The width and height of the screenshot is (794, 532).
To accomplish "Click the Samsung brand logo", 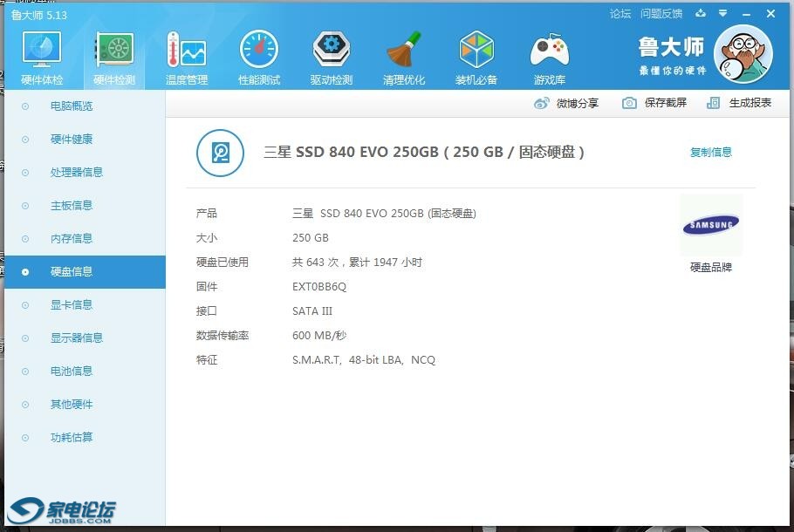I will pyautogui.click(x=711, y=225).
